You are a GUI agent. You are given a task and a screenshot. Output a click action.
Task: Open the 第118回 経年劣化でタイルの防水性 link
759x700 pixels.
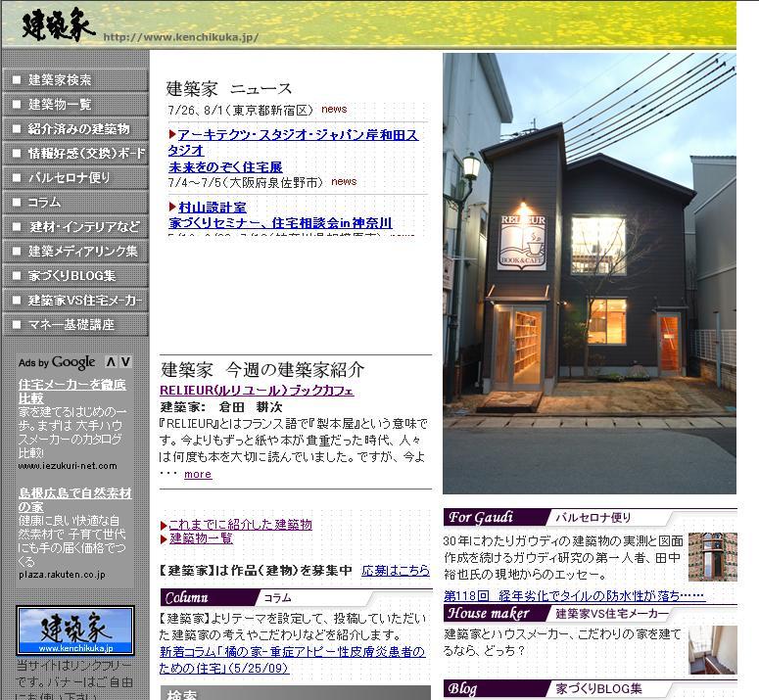tap(574, 595)
